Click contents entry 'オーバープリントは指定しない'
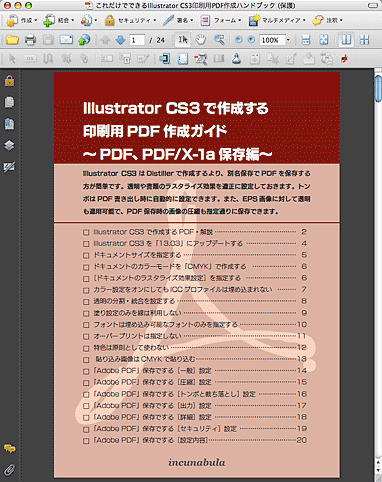Image resolution: width=382 pixels, height=482 pixels. (x=137, y=336)
